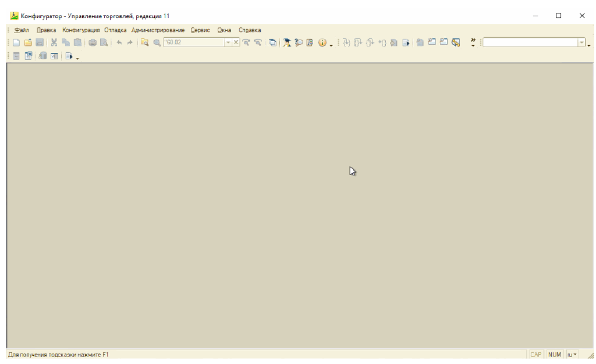
Task: Click the global search folder icon
Action: (x=145, y=42)
